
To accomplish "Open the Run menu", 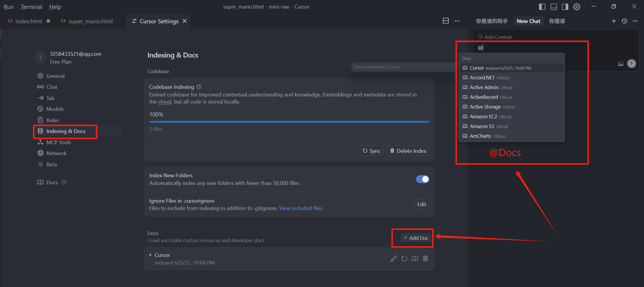I will pyautogui.click(x=9, y=6).
